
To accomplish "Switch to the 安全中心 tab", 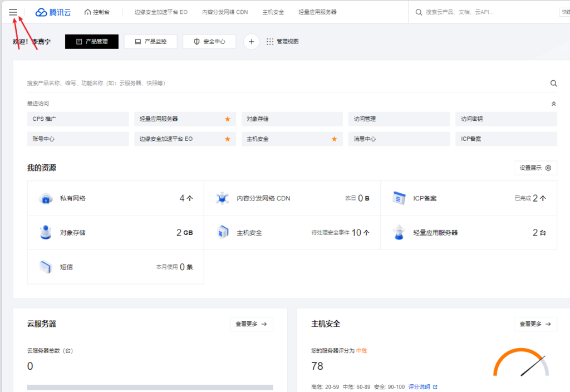I will (x=209, y=42).
